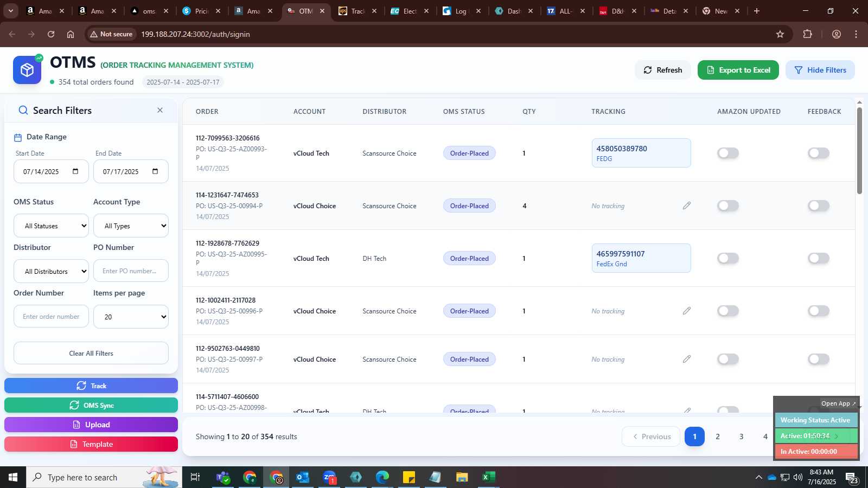The width and height of the screenshot is (868, 488).
Task: Edit tracking for order 114-1231647-7474653
Action: 687,206
